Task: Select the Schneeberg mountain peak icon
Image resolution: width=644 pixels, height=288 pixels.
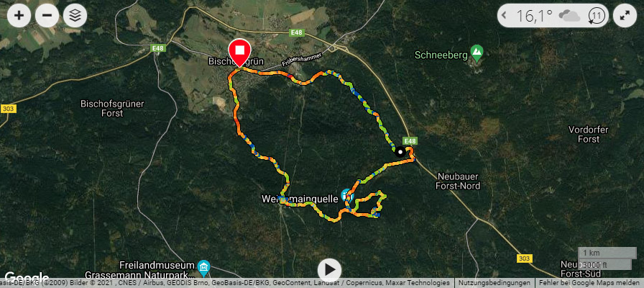Action: point(477,53)
